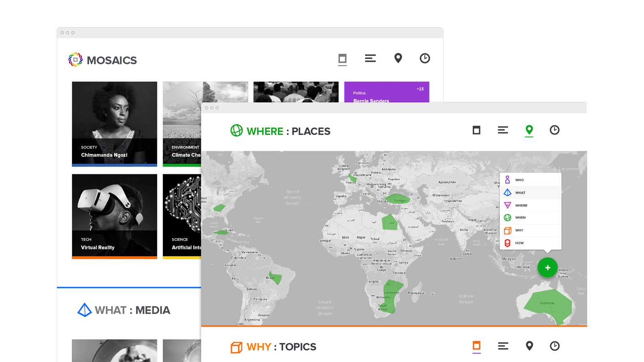Screen dimensions: 644x362
Task: Switch to list view in Mosaics header
Action: pyautogui.click(x=370, y=58)
